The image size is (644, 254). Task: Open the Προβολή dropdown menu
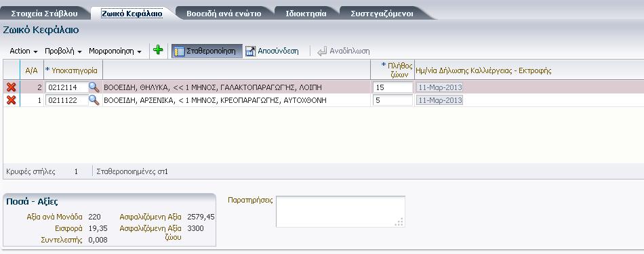click(x=63, y=51)
